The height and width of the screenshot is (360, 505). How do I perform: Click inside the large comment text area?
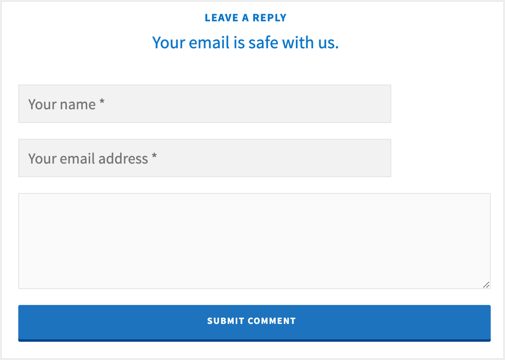254,241
